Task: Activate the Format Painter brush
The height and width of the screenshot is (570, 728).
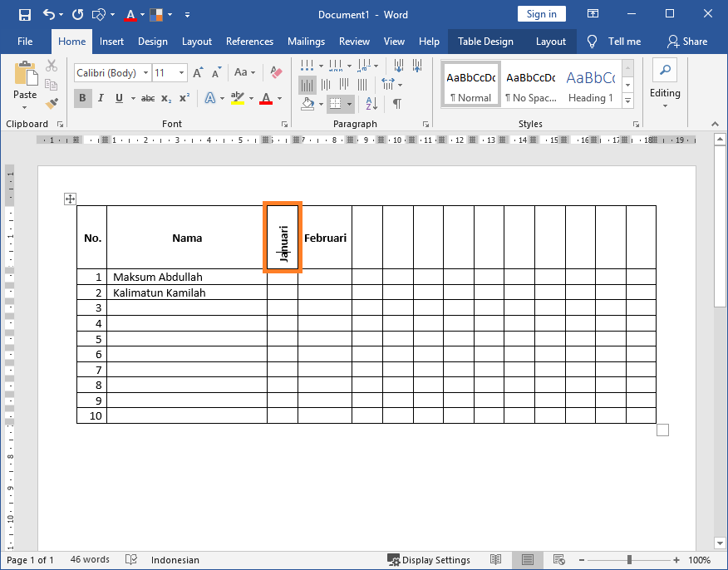Action: tap(52, 103)
